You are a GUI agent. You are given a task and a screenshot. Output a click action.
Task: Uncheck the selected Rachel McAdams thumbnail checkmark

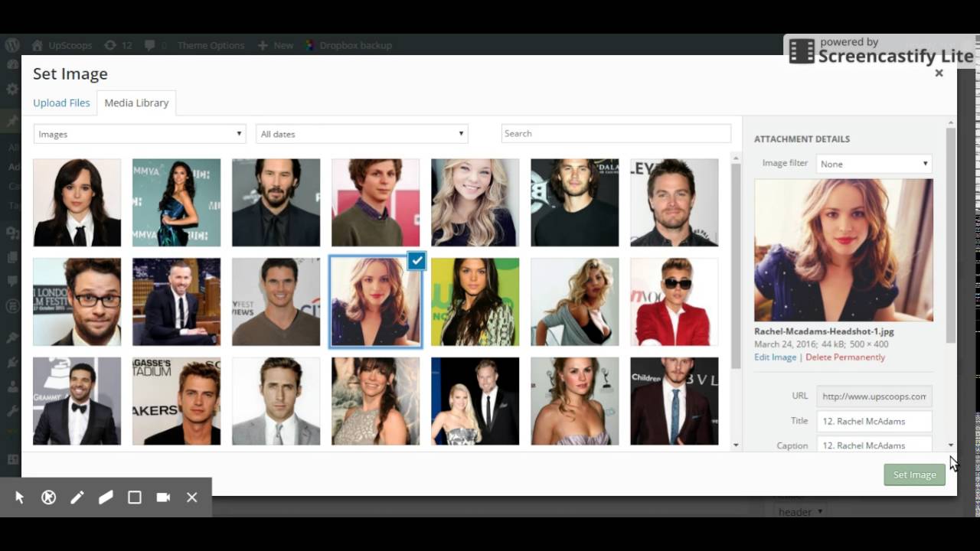click(416, 261)
